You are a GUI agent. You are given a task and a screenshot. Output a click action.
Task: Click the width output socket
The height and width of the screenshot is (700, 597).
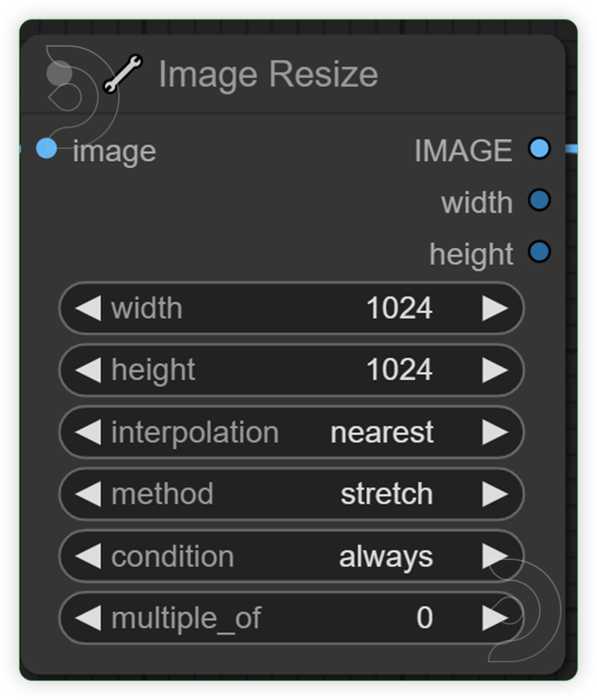(540, 200)
